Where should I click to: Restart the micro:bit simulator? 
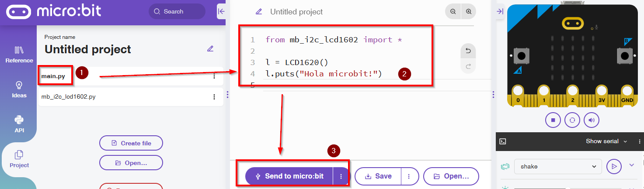[572, 120]
